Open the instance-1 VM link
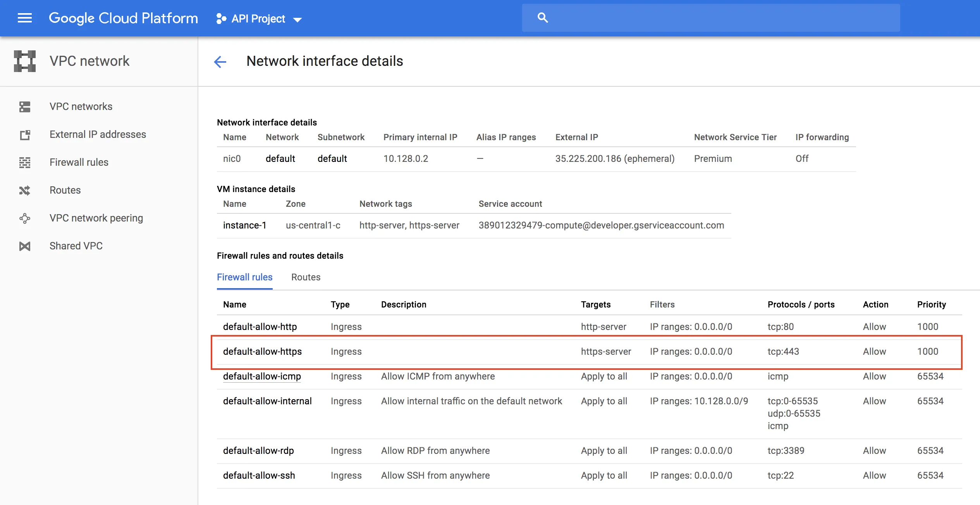980x505 pixels. point(244,225)
